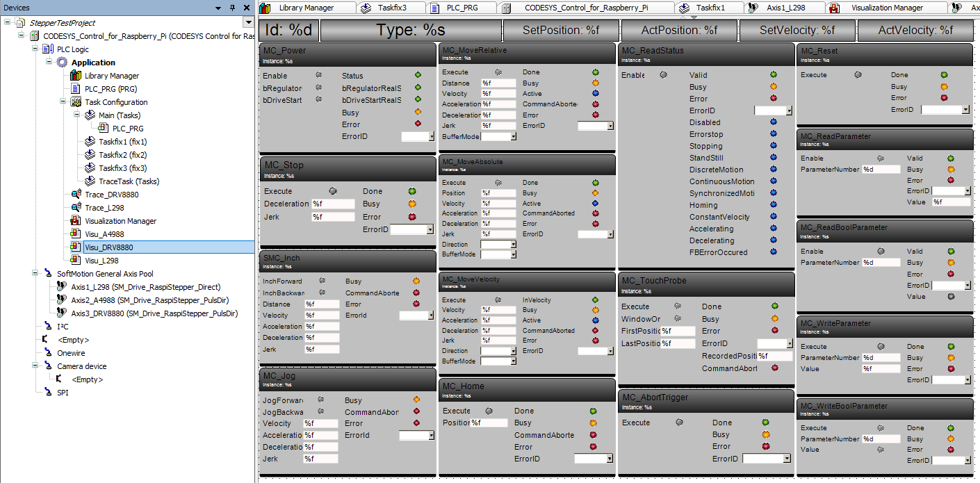Click the orange Busy lamp in MC_Stop
This screenshot has width=980, height=483.
[412, 204]
